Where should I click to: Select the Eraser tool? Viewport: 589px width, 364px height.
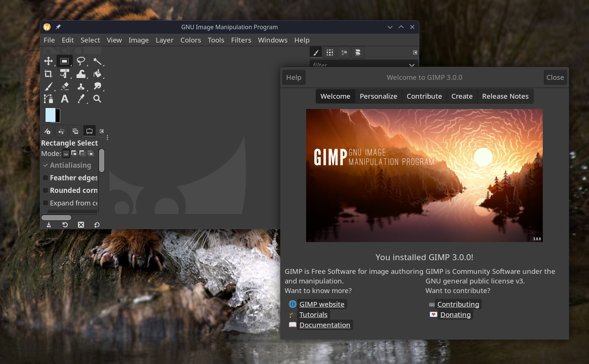(65, 86)
